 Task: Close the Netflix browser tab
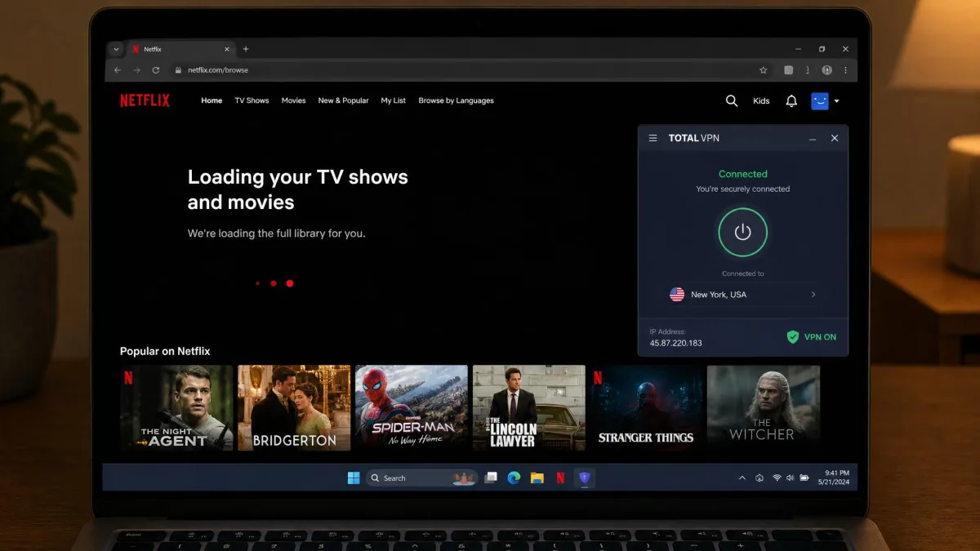227,49
